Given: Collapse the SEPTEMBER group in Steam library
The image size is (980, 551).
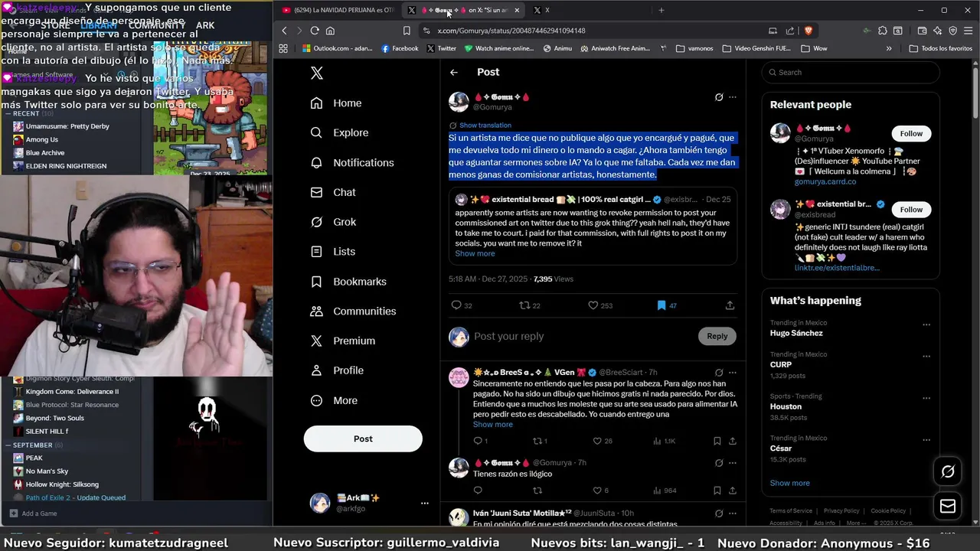Looking at the screenshot, I should click(8, 445).
